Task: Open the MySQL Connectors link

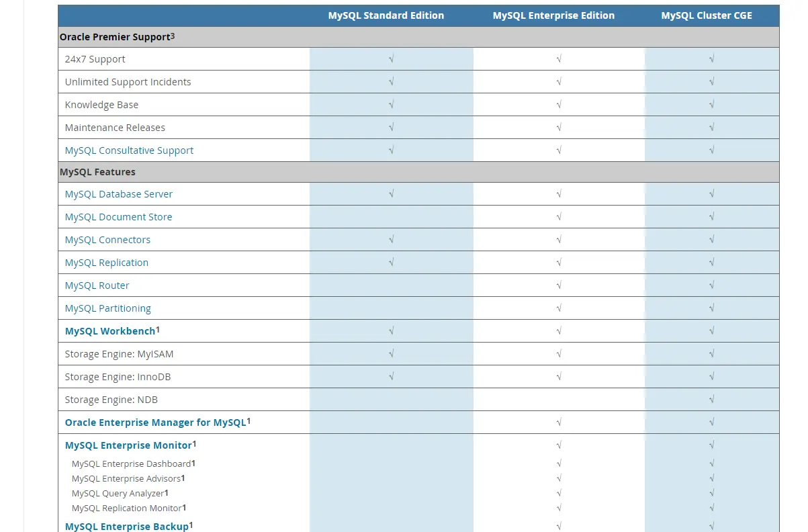Action: pos(107,240)
